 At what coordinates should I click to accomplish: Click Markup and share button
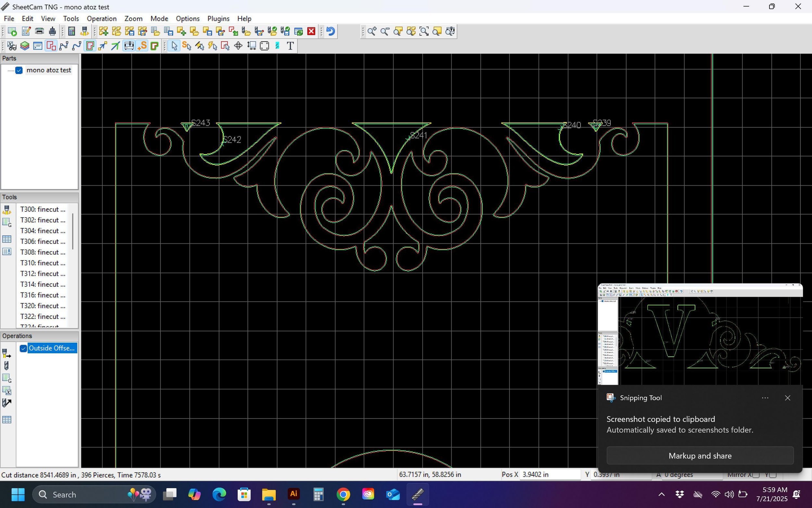coord(700,456)
